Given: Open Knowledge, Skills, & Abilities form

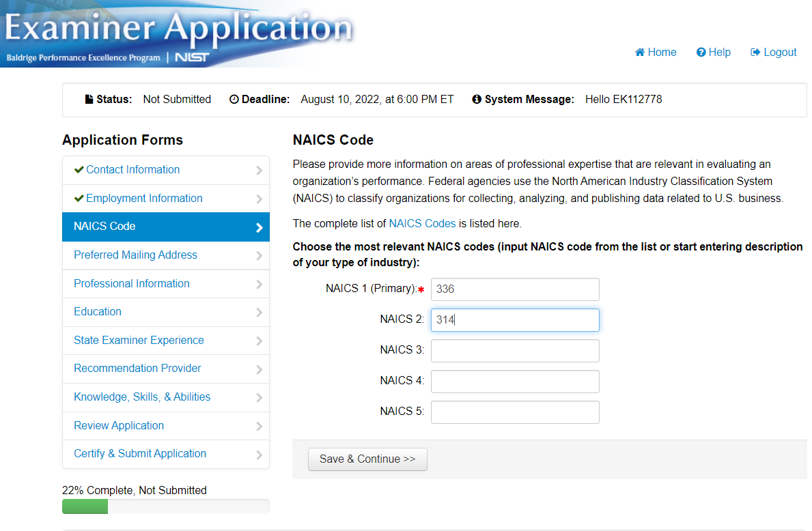Looking at the screenshot, I should coord(166,397).
